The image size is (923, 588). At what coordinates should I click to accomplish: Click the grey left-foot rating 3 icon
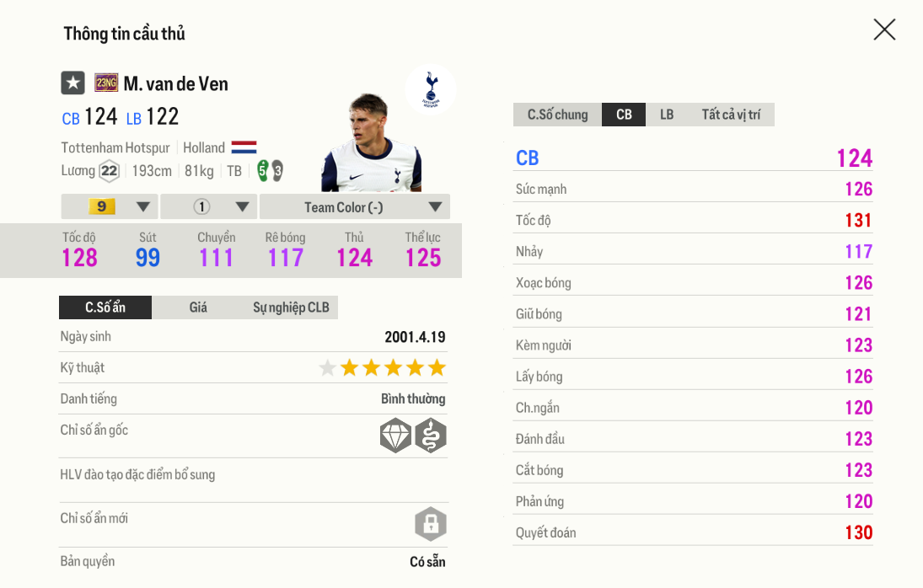click(x=277, y=171)
